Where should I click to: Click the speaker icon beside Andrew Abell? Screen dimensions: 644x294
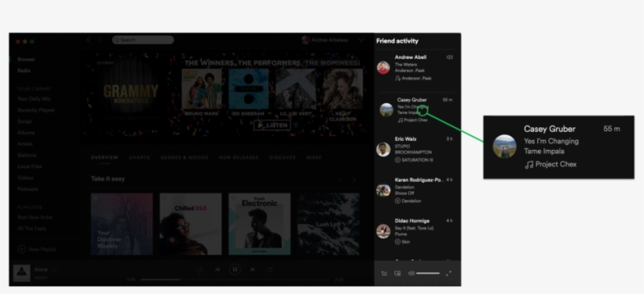click(x=450, y=57)
